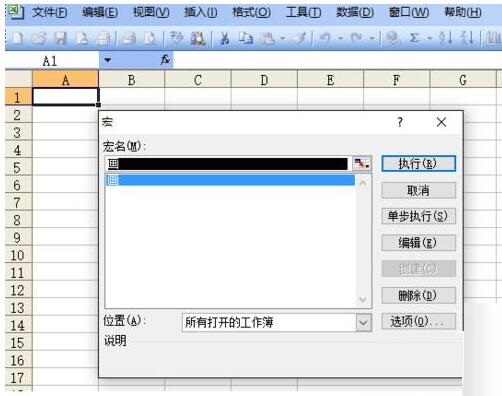Select column F header
This screenshot has height=396, width=502.
(396, 80)
